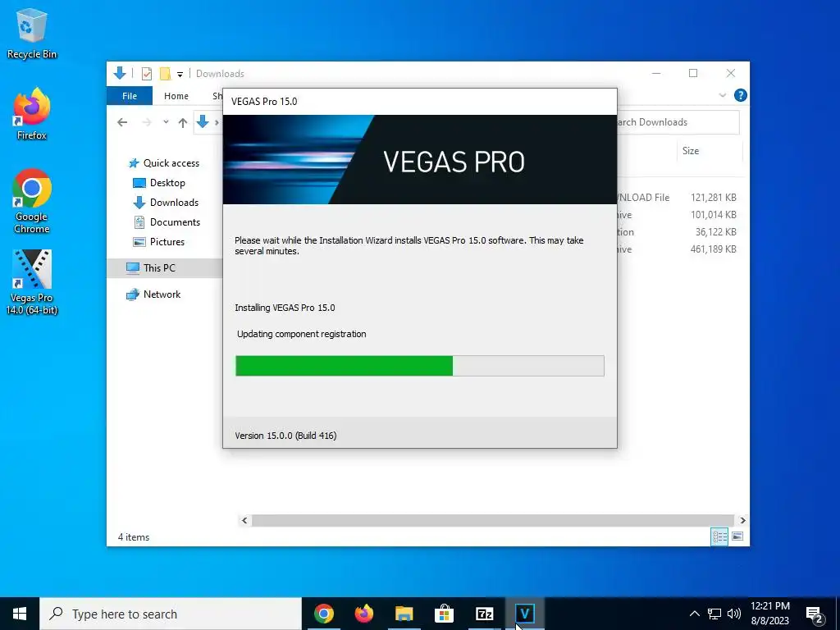Click the Downloads location icon in address bar
The image size is (840, 630).
tap(203, 122)
